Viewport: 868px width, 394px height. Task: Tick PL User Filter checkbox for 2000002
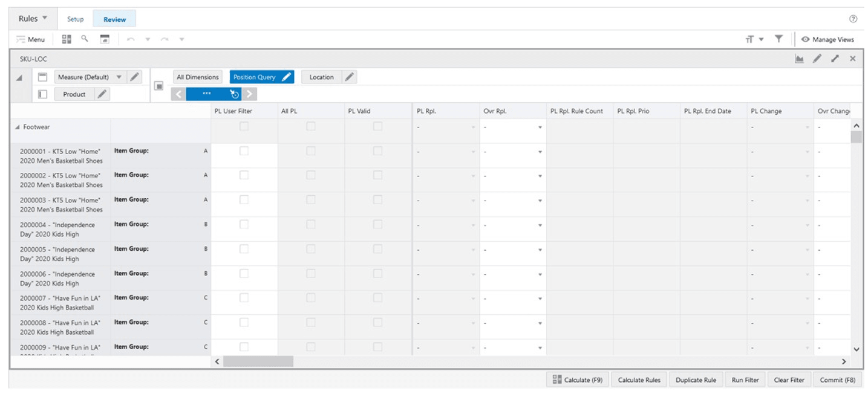[x=244, y=175]
